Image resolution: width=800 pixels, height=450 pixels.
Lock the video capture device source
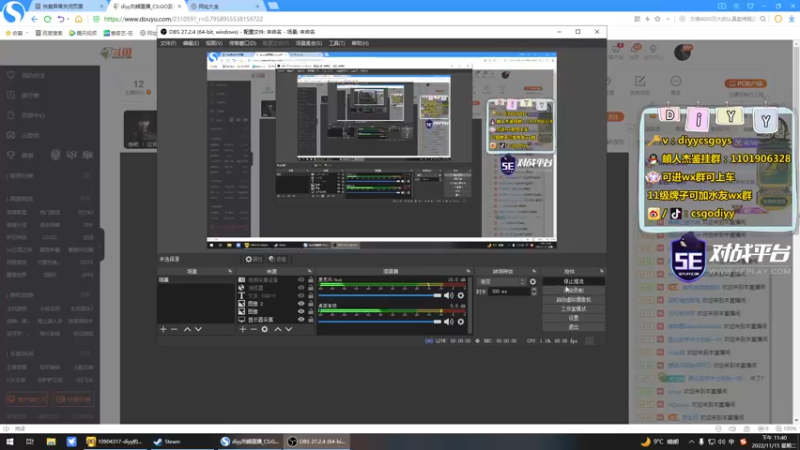point(311,280)
